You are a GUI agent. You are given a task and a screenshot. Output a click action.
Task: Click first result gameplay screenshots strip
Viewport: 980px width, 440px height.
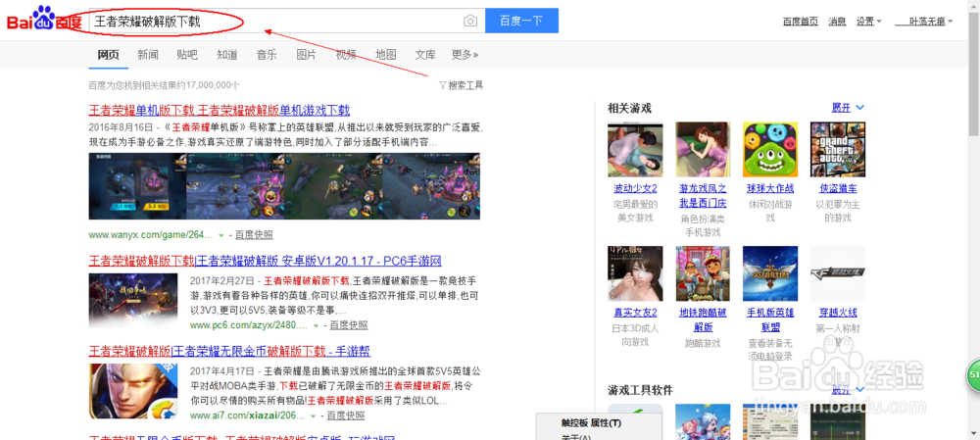[284, 186]
